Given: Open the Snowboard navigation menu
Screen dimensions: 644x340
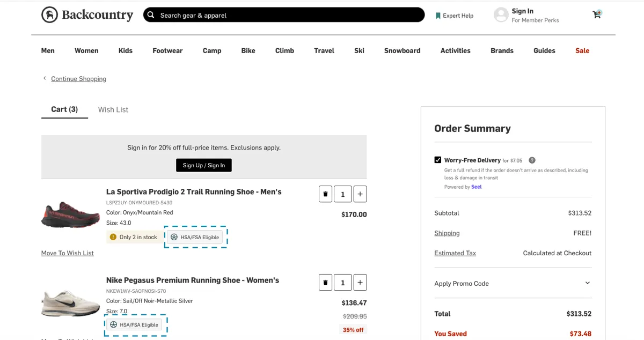Looking at the screenshot, I should pos(402,50).
